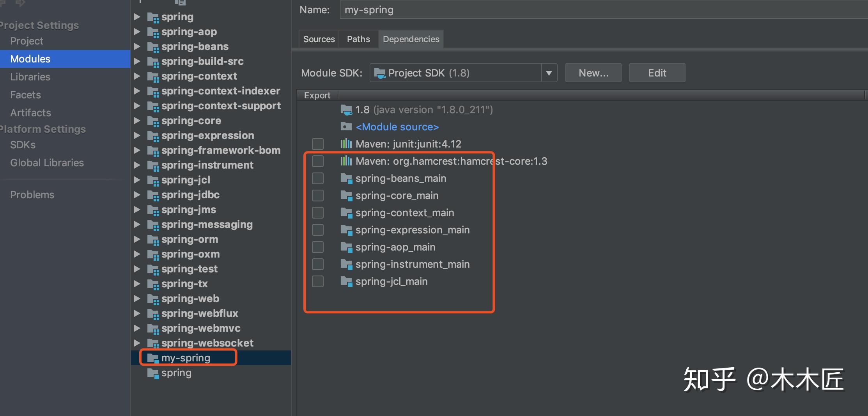Expand the spring-webflux tree node
Screen dimensions: 868x416
[x=137, y=313]
